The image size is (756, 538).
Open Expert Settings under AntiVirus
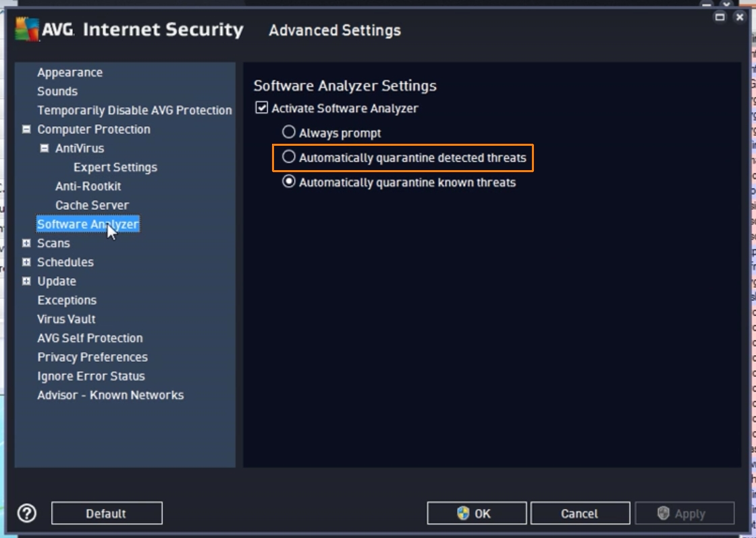coord(115,167)
